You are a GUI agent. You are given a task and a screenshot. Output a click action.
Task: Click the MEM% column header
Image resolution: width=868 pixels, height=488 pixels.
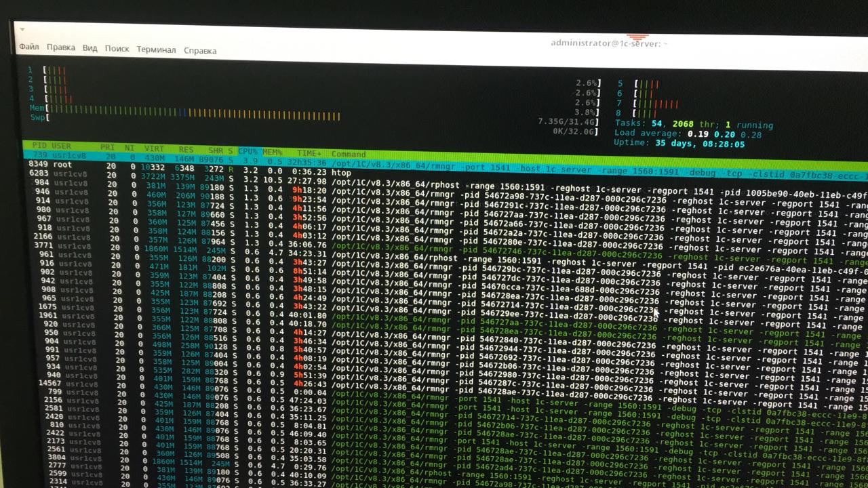273,152
